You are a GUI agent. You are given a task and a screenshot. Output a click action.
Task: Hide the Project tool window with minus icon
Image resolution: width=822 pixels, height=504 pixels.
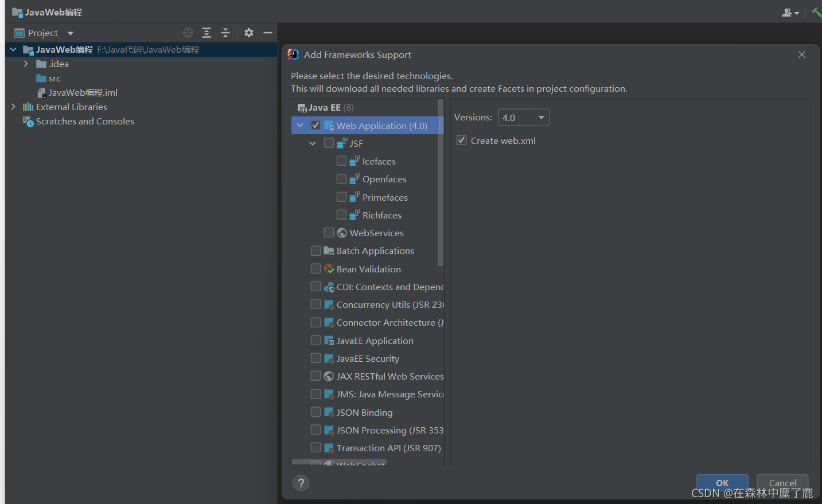[268, 33]
